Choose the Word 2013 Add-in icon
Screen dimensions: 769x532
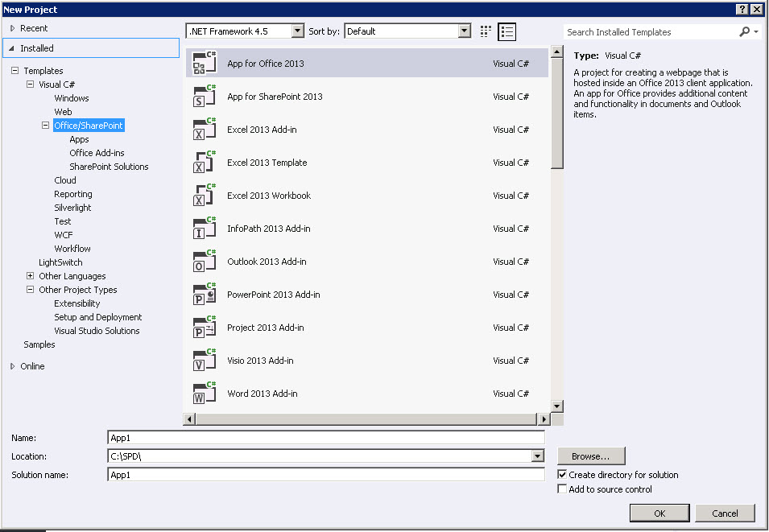point(205,394)
